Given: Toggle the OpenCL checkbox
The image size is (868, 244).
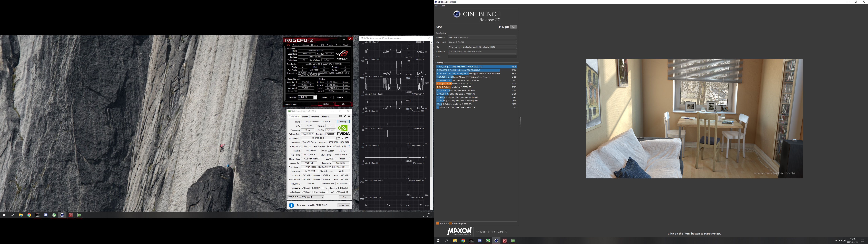Looking at the screenshot, I should [x=303, y=188].
